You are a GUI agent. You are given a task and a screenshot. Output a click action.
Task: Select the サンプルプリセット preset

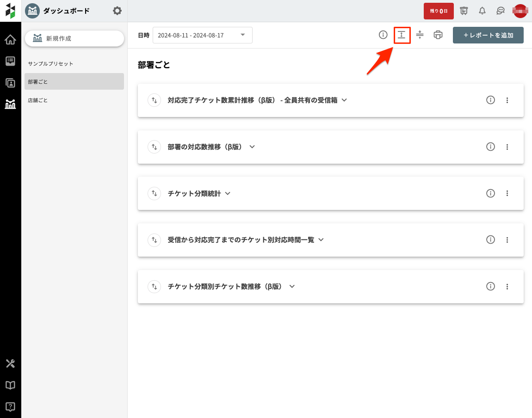(51, 63)
